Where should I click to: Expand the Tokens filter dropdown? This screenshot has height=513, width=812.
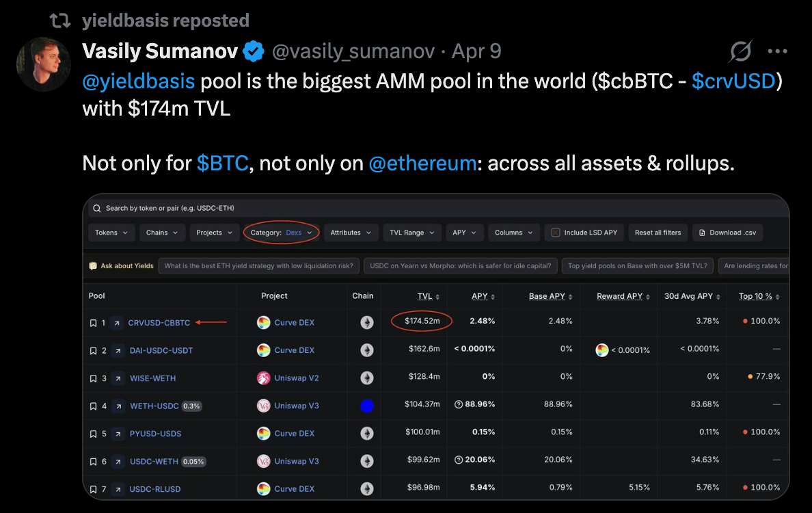[111, 233]
